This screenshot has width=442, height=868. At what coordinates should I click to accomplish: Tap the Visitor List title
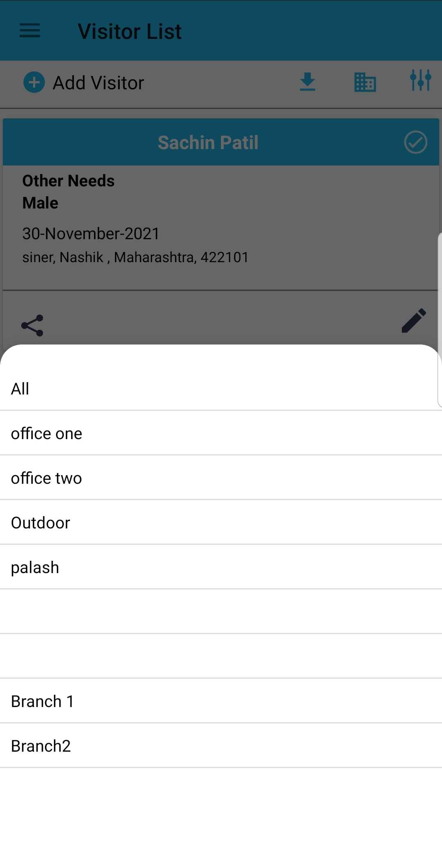pyautogui.click(x=130, y=32)
